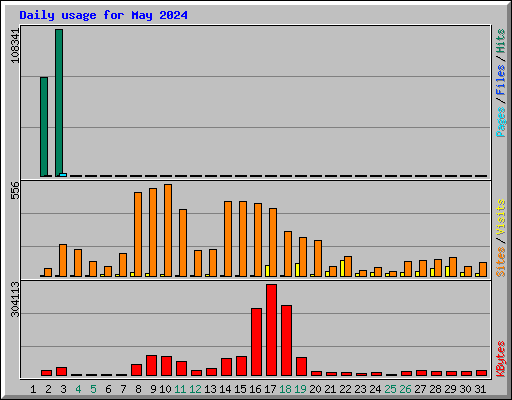Click the 108341 hits axis value
This screenshot has width=512, height=400.
[15, 46]
